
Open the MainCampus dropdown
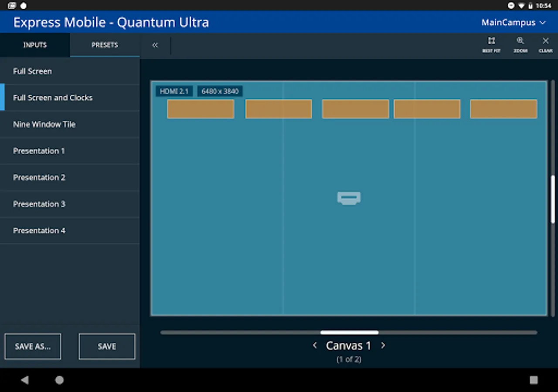tap(514, 22)
